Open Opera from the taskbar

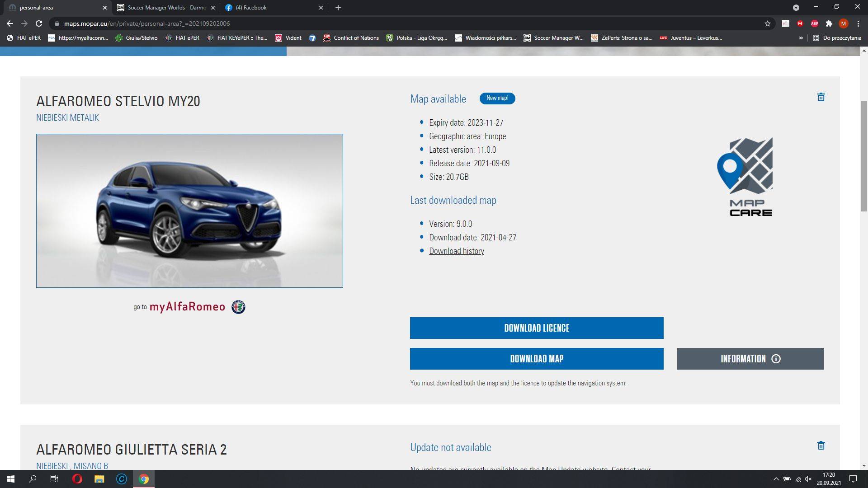click(77, 479)
